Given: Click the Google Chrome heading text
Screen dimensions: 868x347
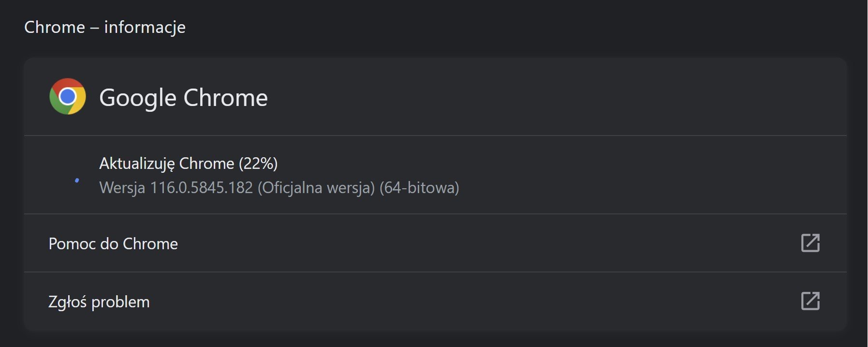Looking at the screenshot, I should point(183,98).
